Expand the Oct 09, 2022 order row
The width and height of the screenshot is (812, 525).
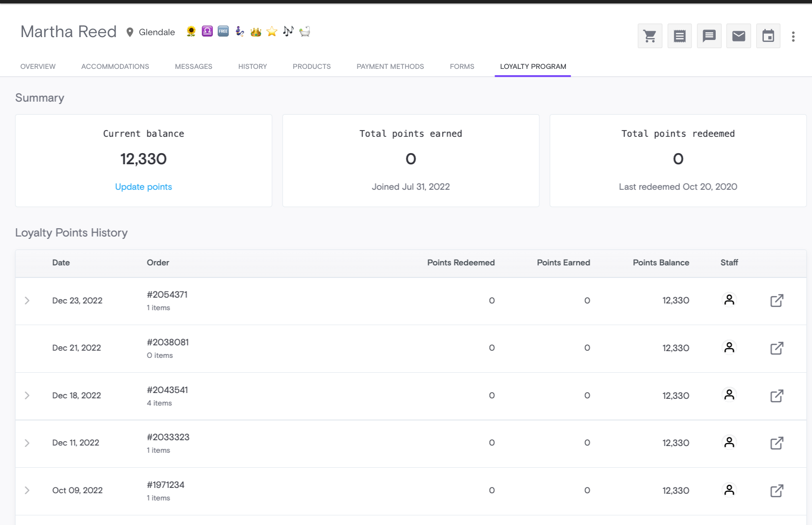click(x=27, y=490)
